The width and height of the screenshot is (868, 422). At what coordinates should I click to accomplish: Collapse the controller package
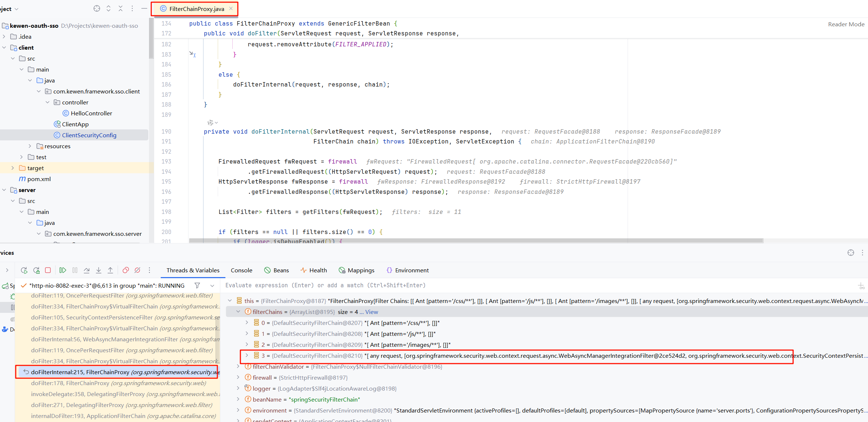(47, 102)
